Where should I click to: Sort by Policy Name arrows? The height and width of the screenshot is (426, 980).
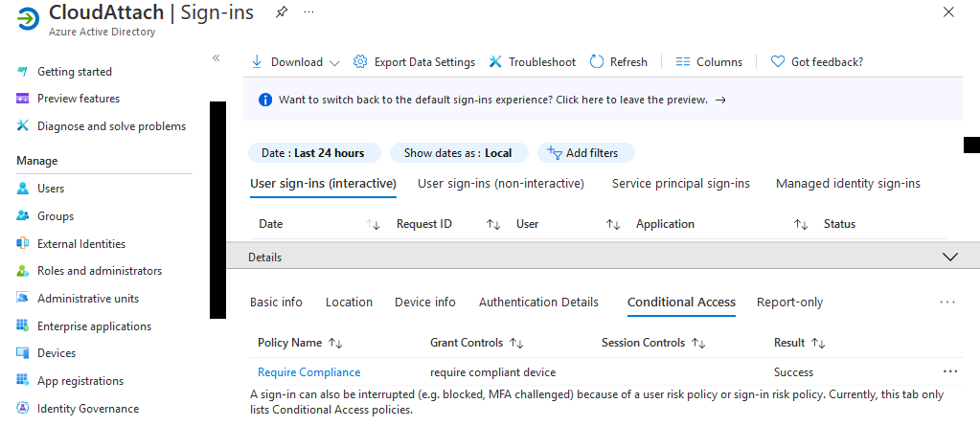click(x=335, y=343)
